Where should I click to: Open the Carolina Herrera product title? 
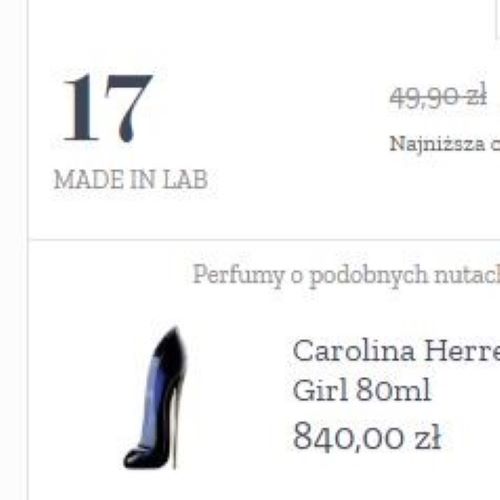point(396,351)
